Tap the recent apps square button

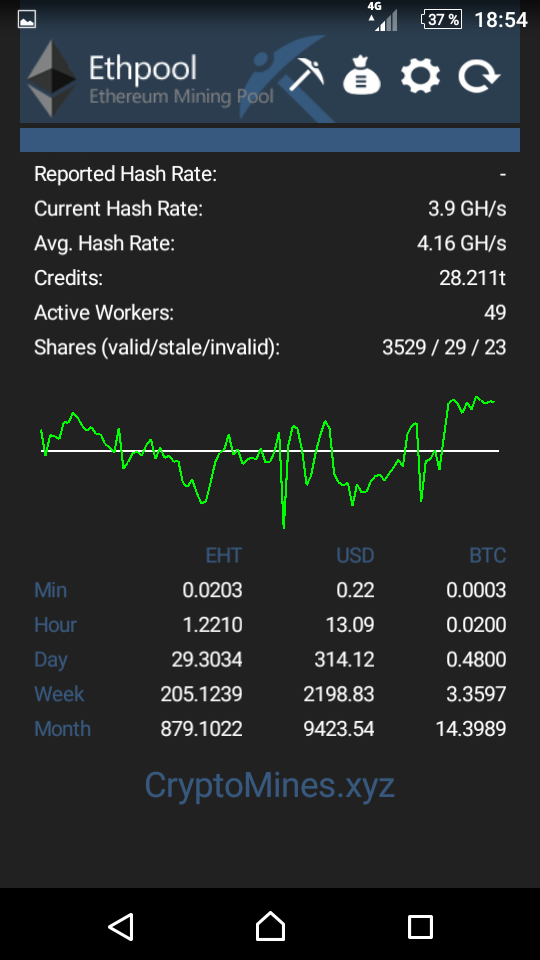click(421, 927)
